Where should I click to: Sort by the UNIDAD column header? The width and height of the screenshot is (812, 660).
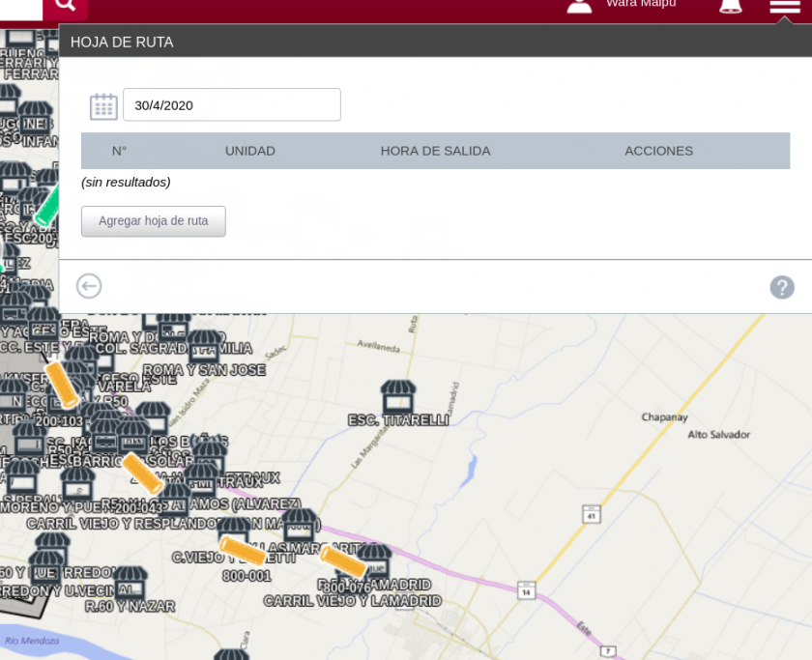coord(249,151)
